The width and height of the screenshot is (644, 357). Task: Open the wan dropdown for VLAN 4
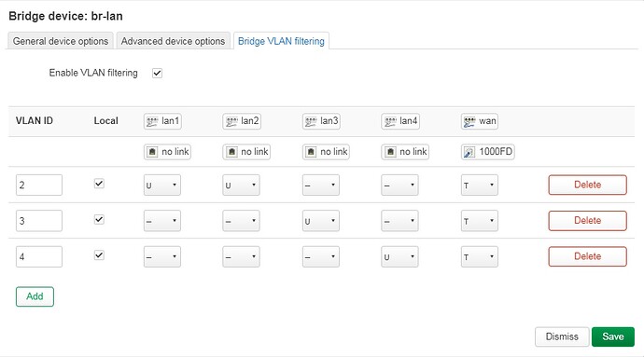[x=480, y=257]
